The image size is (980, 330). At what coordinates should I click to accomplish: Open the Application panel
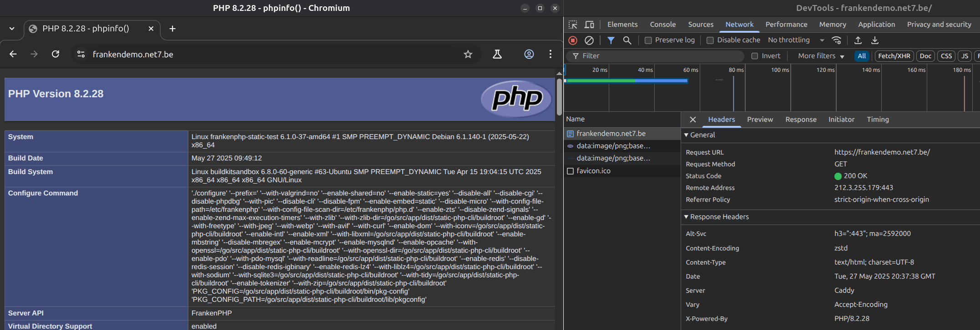876,25
